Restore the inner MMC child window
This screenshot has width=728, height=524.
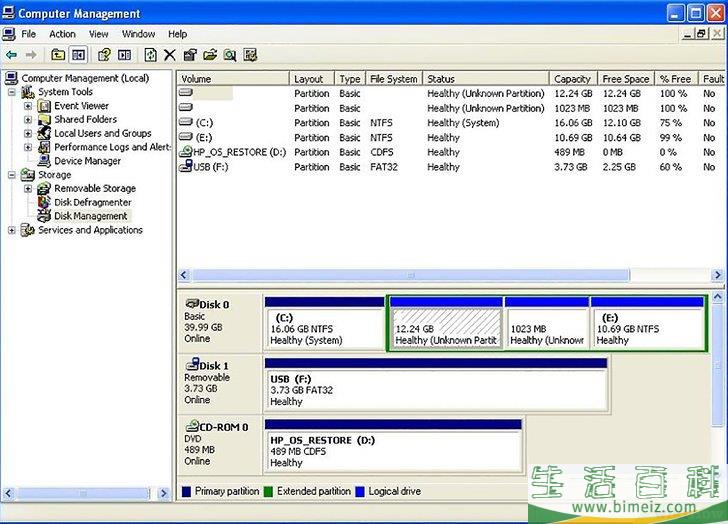coord(701,33)
